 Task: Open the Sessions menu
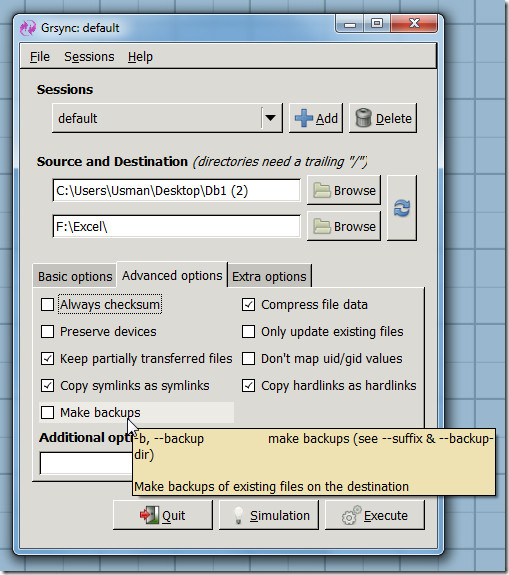(x=89, y=57)
